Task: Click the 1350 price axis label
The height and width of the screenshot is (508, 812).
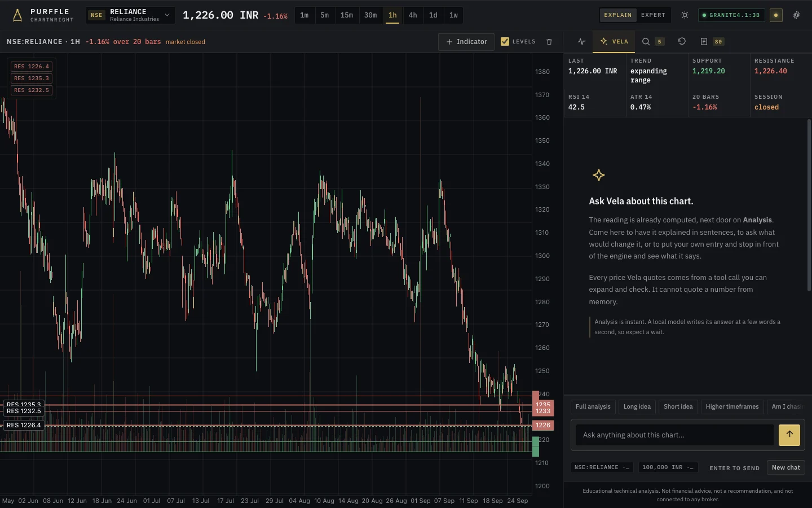Action: pos(542,141)
